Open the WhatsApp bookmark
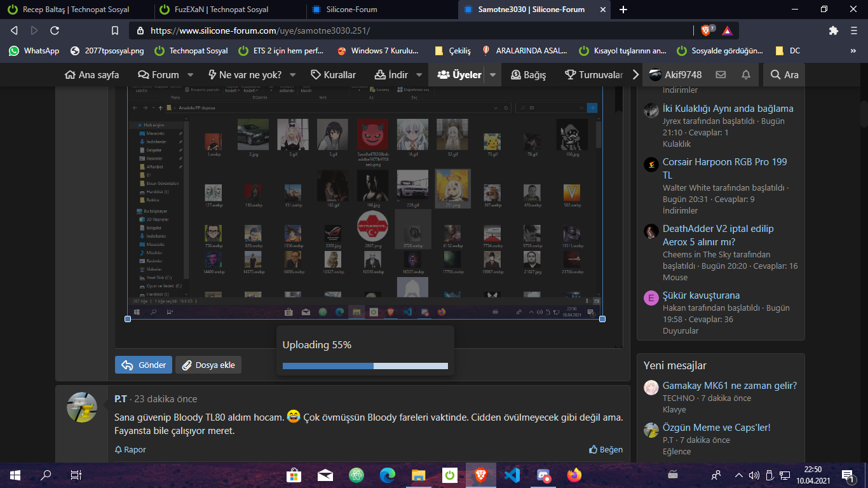 (x=34, y=51)
